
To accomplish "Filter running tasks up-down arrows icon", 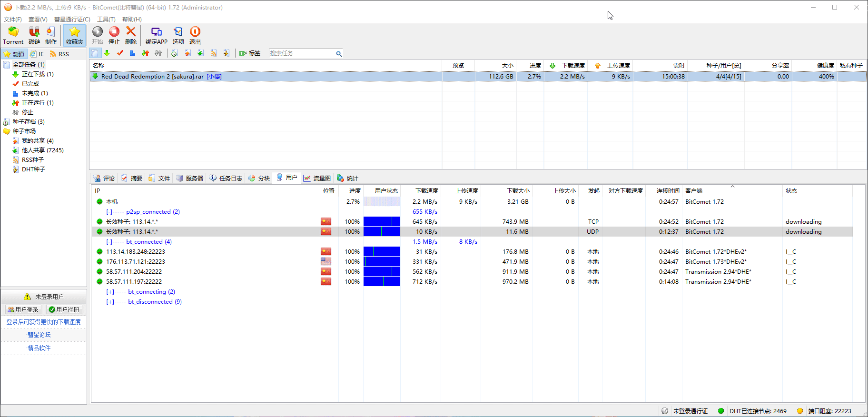I will point(146,53).
